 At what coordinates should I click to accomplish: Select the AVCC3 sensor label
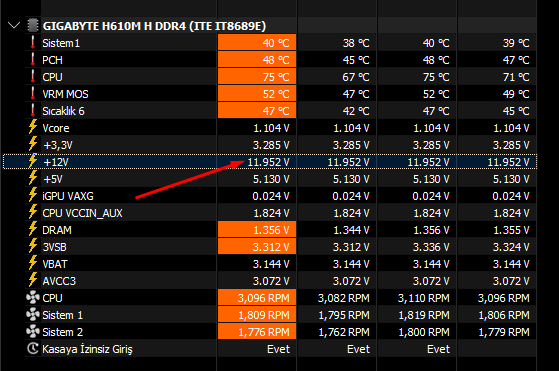click(x=59, y=281)
